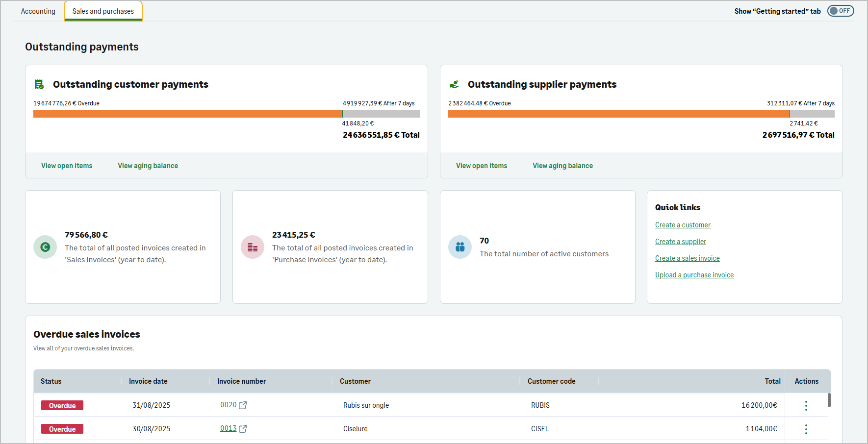Open invoice number 0020 link
The image size is (868, 444).
(228, 405)
